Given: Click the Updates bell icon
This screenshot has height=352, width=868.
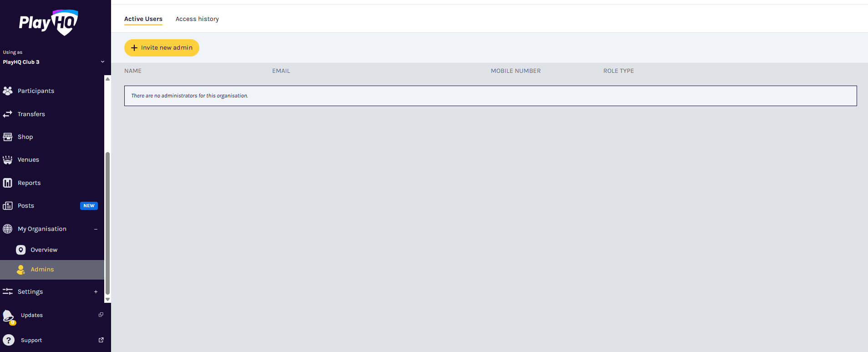Looking at the screenshot, I should pyautogui.click(x=8, y=316).
